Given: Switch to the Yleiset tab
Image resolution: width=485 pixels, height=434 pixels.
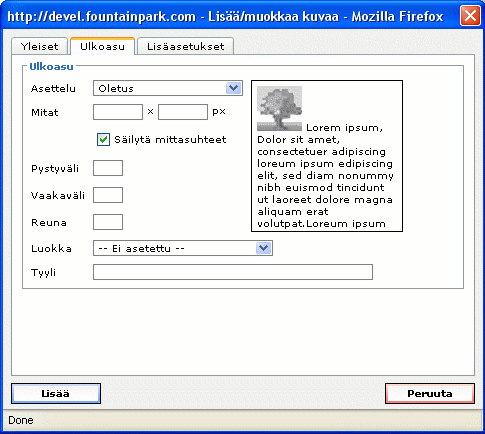Looking at the screenshot, I should point(39,46).
